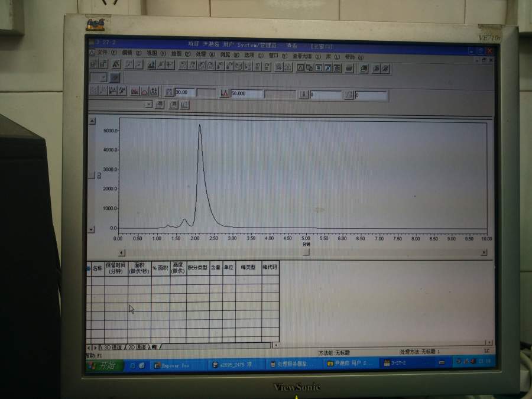
Task: Click the right arrow of the time-axis scrollbar
Action: click(x=484, y=252)
